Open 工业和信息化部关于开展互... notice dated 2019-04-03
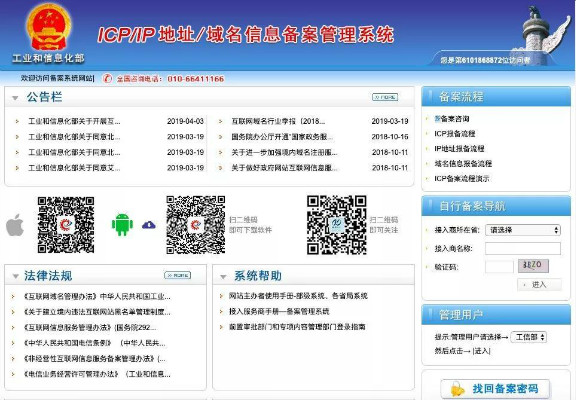 (x=74, y=121)
